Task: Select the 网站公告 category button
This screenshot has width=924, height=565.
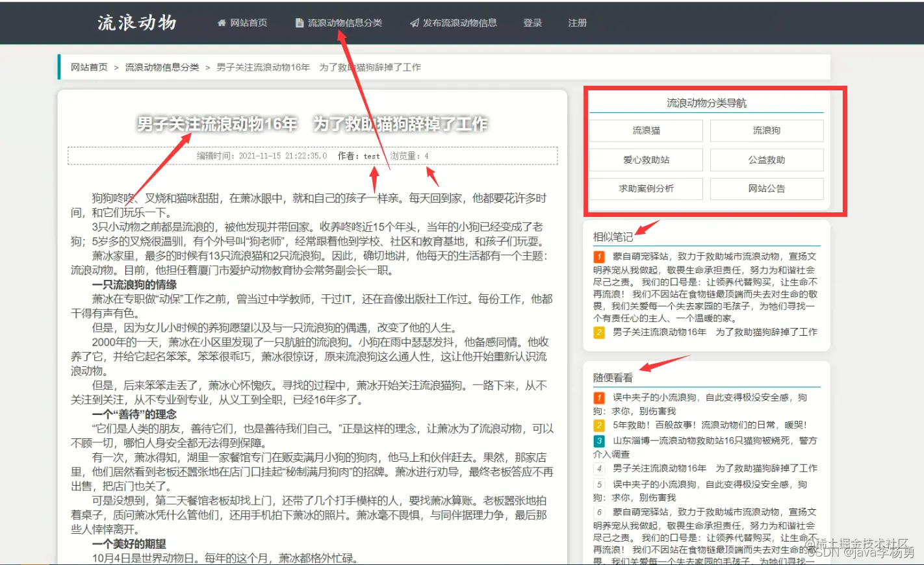Action: coord(767,189)
